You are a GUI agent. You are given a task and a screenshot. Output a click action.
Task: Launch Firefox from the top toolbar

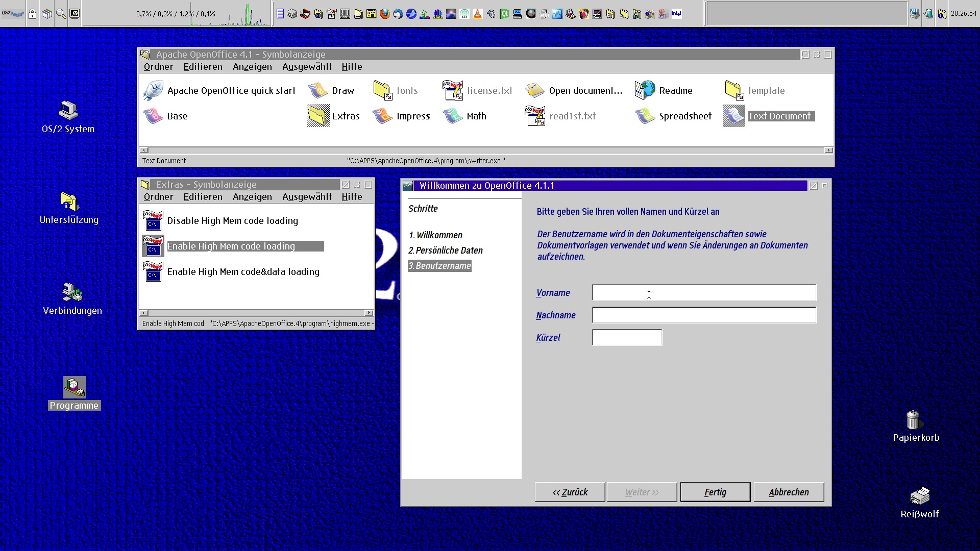(385, 14)
